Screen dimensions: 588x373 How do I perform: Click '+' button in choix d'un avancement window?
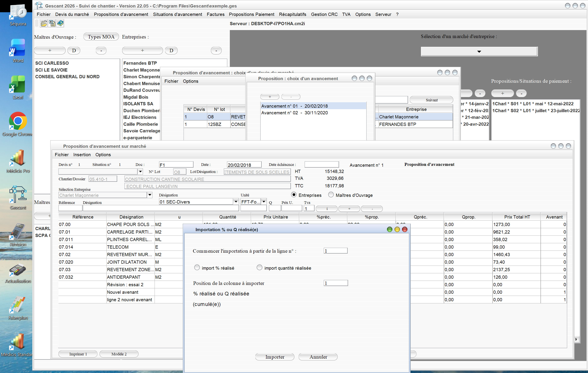coord(270,97)
